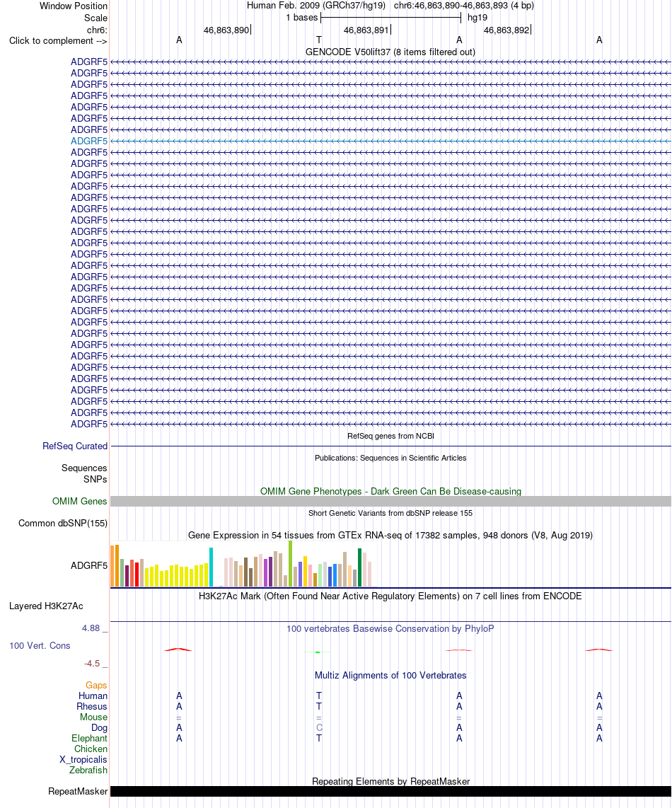The width and height of the screenshot is (672, 808).
Task: Open the 'RefSeq genes from NCBI' track title
Action: click(x=390, y=436)
